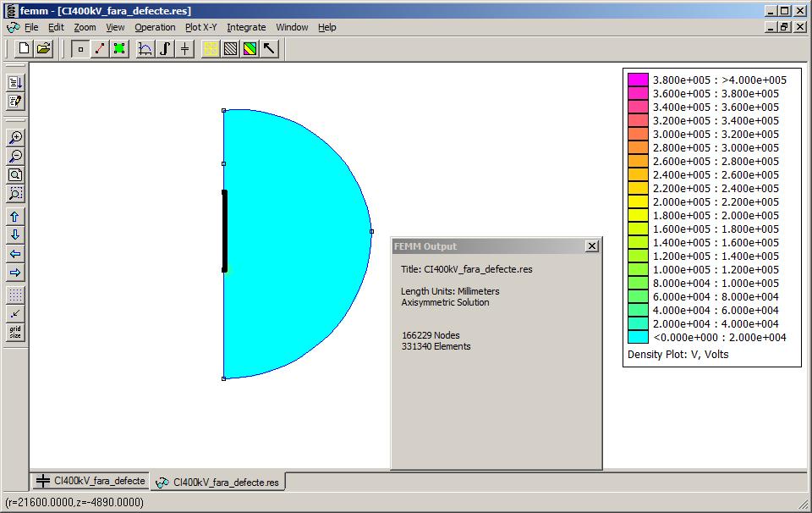The image size is (812, 513).
Task: Open the View menu
Action: [115, 27]
